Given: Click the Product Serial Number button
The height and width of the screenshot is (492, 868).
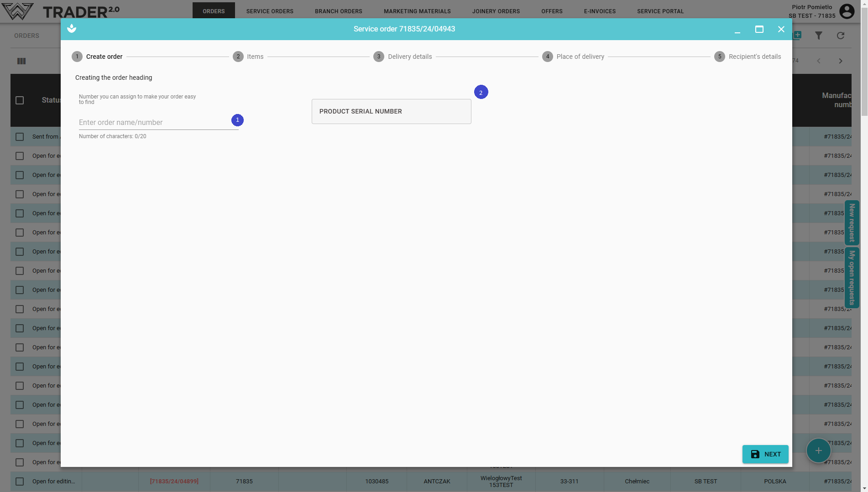Looking at the screenshot, I should pyautogui.click(x=391, y=111).
